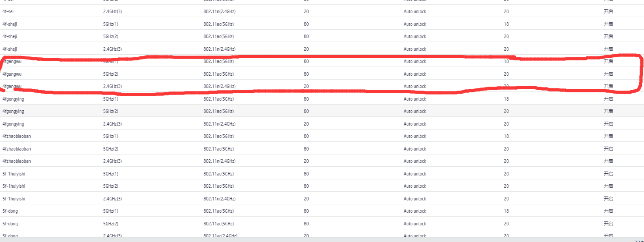Click 802.11ac(5GHz) in 4fgongying 5GHz(1) row
This screenshot has width=644, height=242.
218,99
